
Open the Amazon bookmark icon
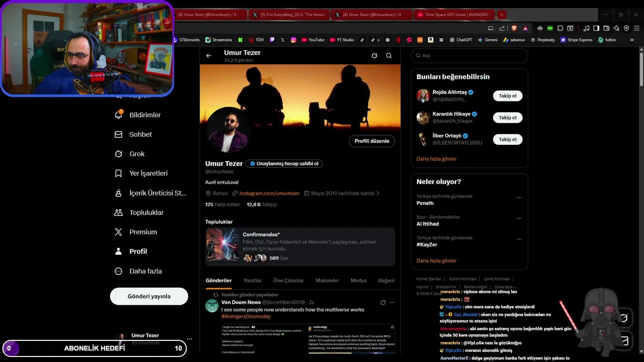[x=431, y=40]
